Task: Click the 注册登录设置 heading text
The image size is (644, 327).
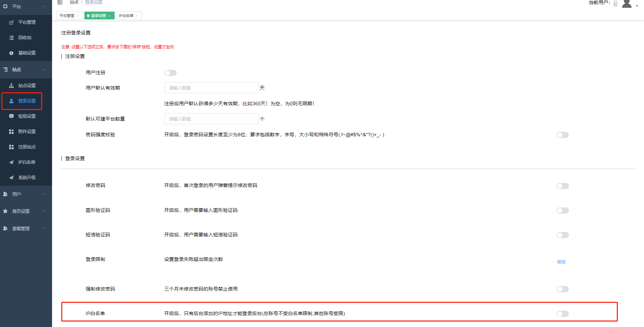Action: 76,33
